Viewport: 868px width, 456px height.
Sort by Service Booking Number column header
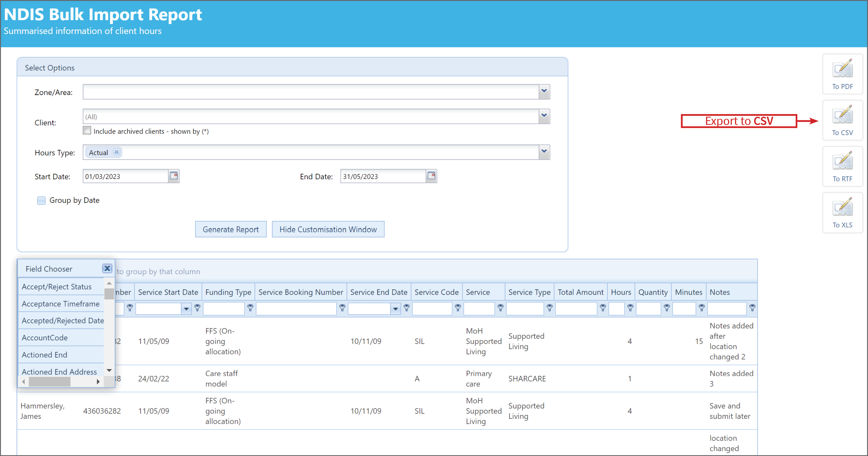pyautogui.click(x=301, y=292)
